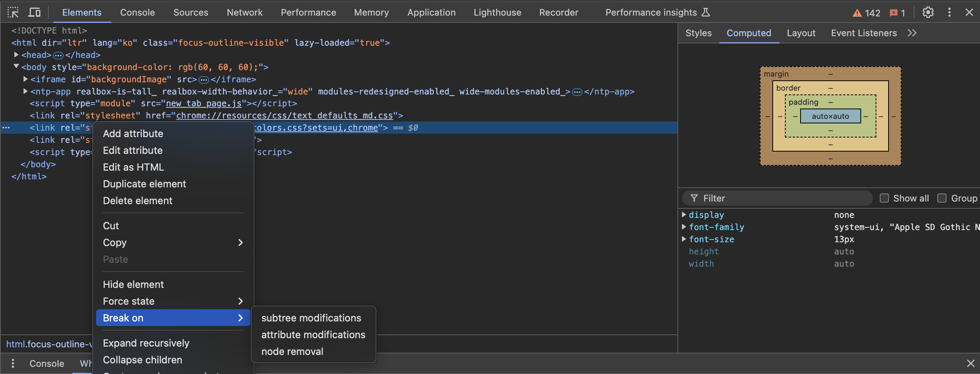Open the Performance tab
The width and height of the screenshot is (980, 374).
[308, 13]
